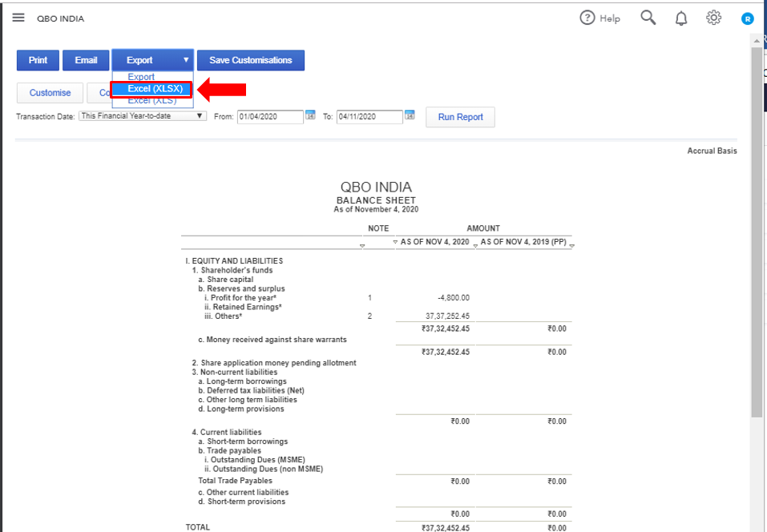The height and width of the screenshot is (532, 767).
Task: Click 'Money received against share warrants' row
Action: 272,340
